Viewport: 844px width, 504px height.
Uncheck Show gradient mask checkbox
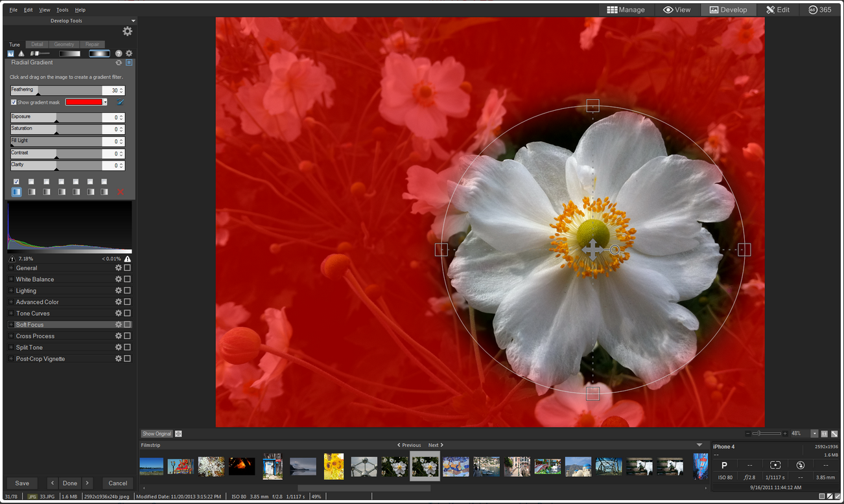14,102
